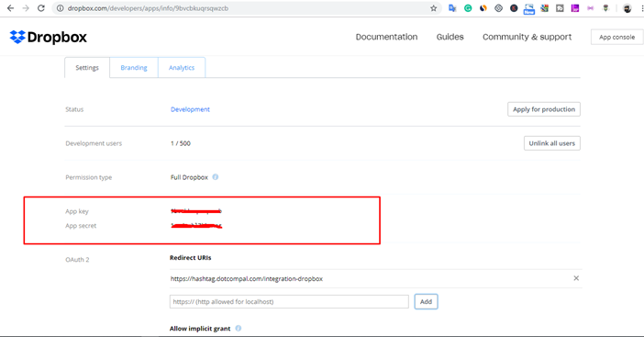Click the pink bow-tie shaped extension icon
The image size is (644, 337).
pyautogui.click(x=590, y=8)
